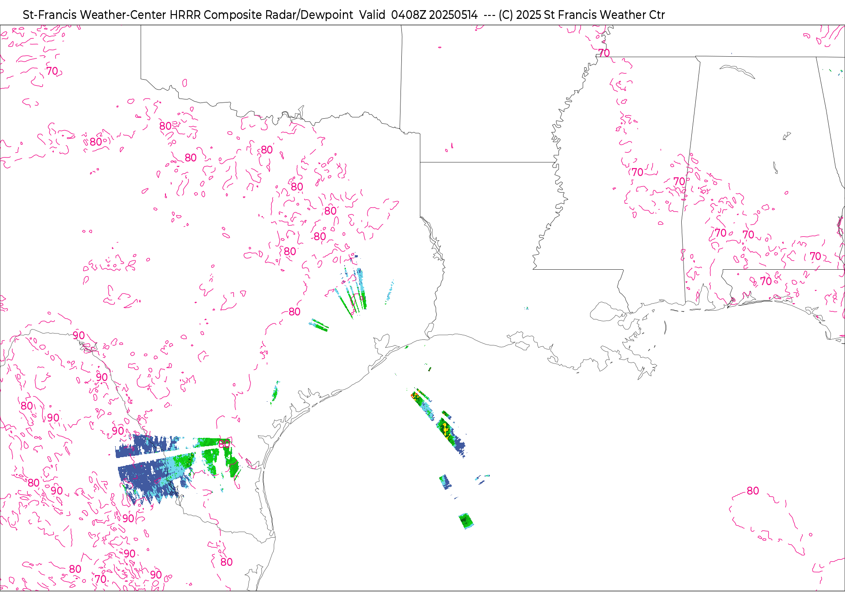This screenshot has height=616, width=845.
Task: Click the "Valid 0408Z 20250514" timestamp text
Action: point(418,15)
